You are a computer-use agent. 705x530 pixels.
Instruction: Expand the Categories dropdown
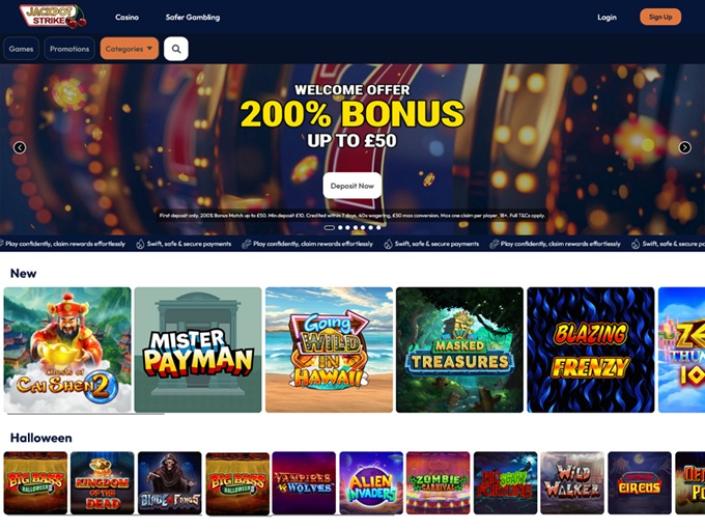click(129, 49)
